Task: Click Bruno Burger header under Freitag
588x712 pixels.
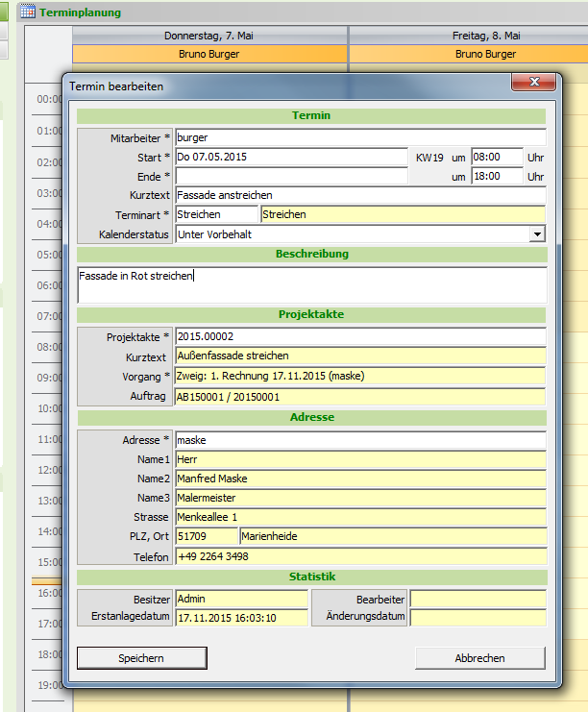Action: (485, 54)
